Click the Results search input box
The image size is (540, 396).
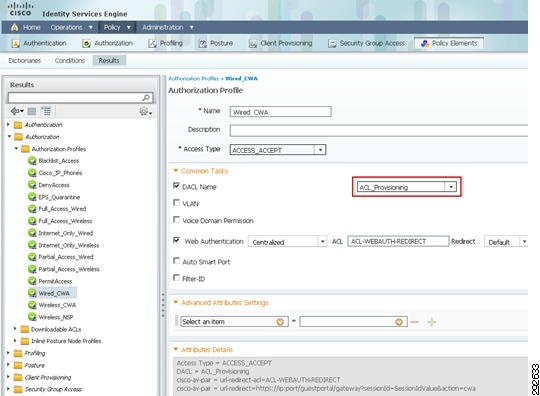81,98
